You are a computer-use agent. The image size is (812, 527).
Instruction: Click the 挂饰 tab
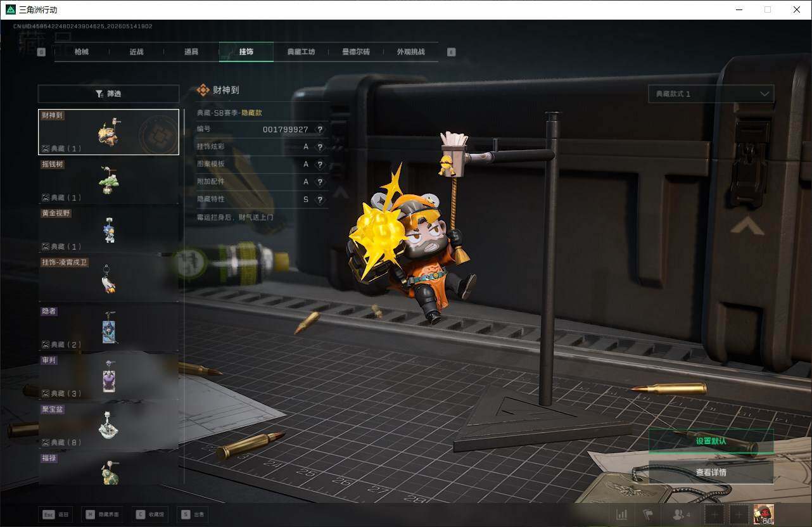pyautogui.click(x=246, y=52)
